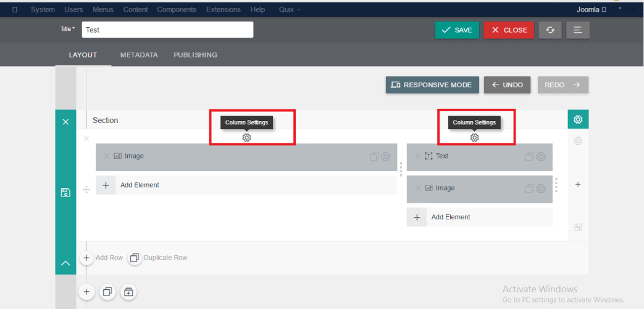Remove the Text element with X icon
Image resolution: width=644 pixels, height=309 pixels.
click(x=417, y=156)
